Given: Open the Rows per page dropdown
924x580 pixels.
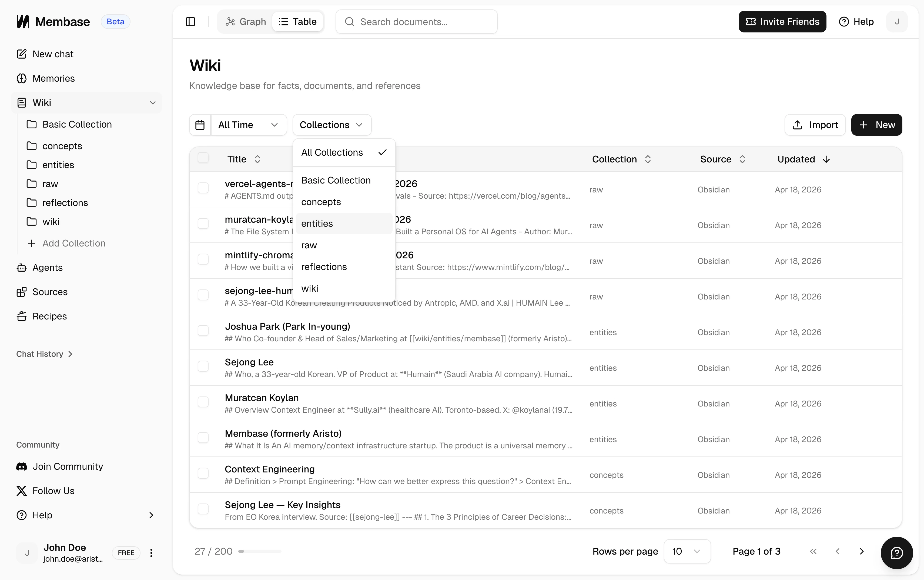Looking at the screenshot, I should coord(687,551).
